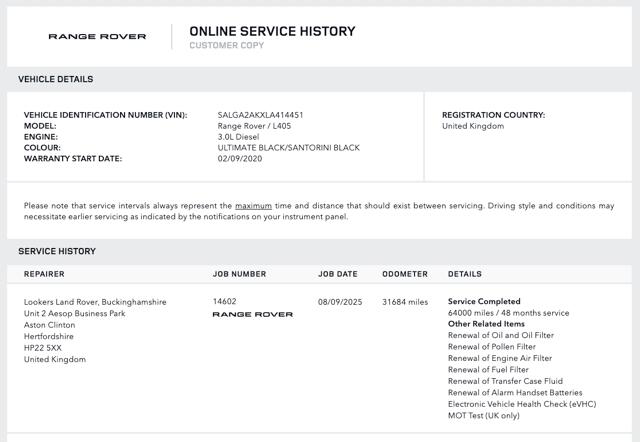Click the Service Completed heading
Screen dimensions: 640x442
[484, 301]
